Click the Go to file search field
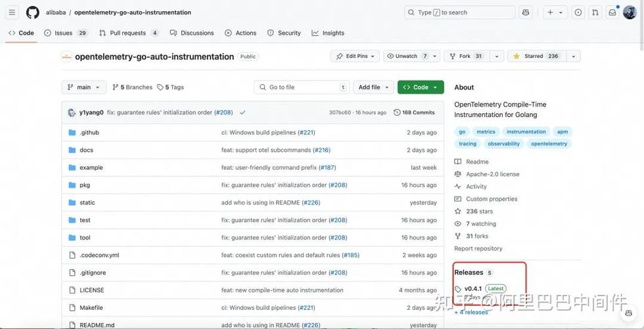Viewport: 644px width, 329px height. point(302,87)
